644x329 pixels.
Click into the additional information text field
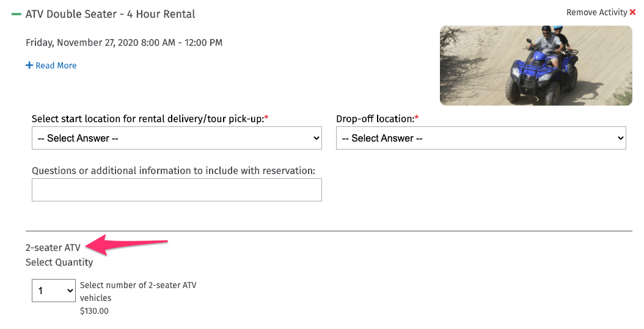coord(177,190)
